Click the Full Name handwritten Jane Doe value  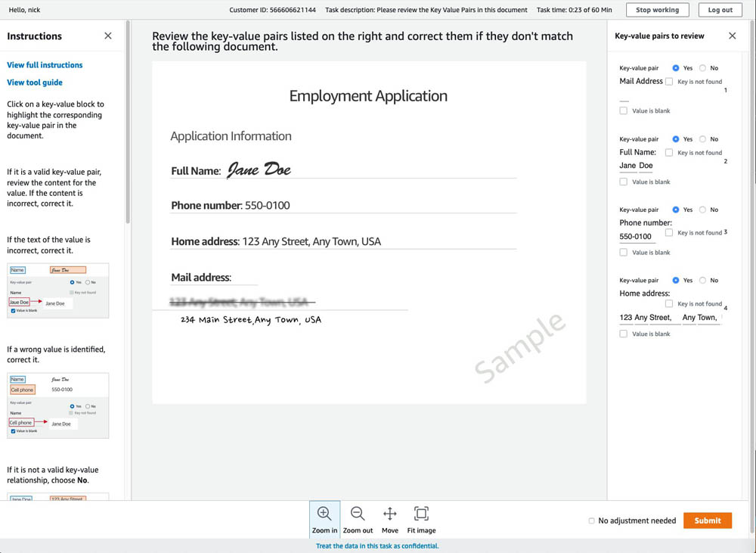pos(259,169)
